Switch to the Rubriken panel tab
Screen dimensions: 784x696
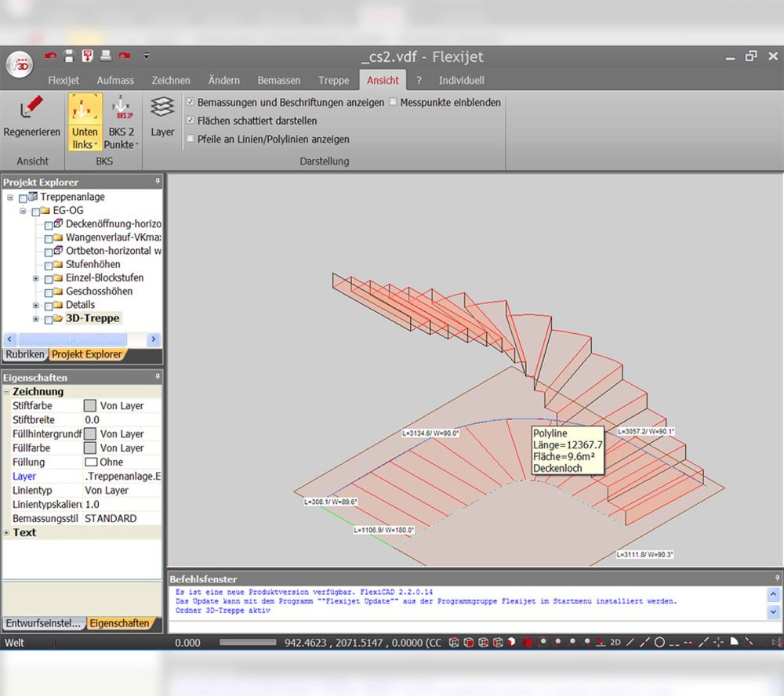pos(25,354)
